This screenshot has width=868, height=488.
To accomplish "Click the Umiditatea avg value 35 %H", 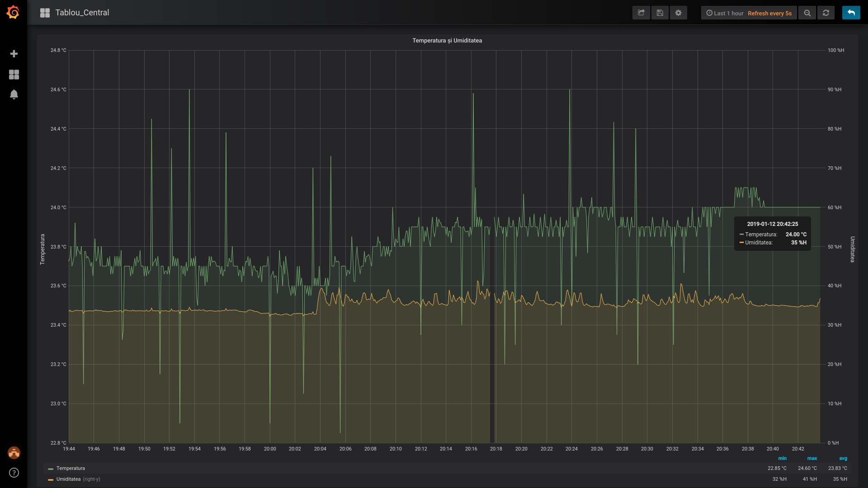I will point(840,479).
